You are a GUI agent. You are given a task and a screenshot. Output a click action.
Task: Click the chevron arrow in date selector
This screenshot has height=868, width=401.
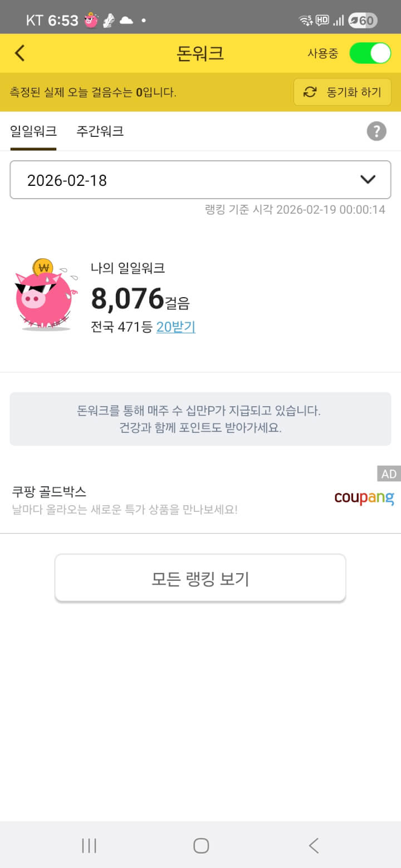point(368,180)
